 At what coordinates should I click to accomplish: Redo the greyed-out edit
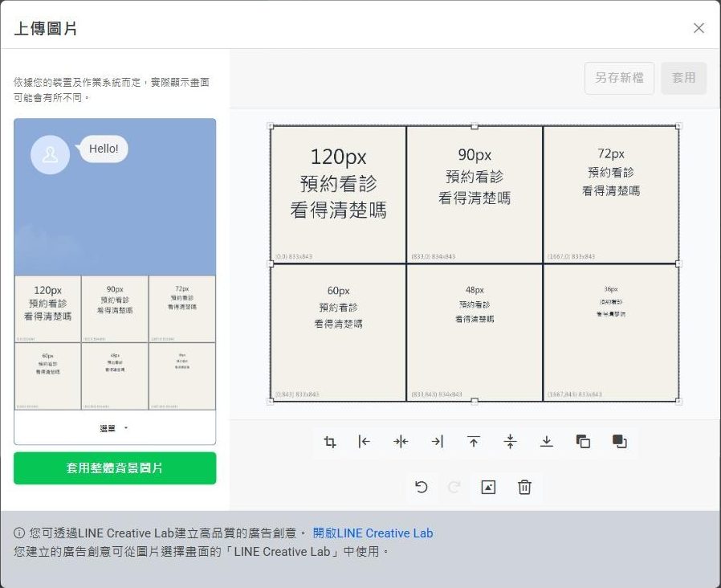tap(454, 487)
